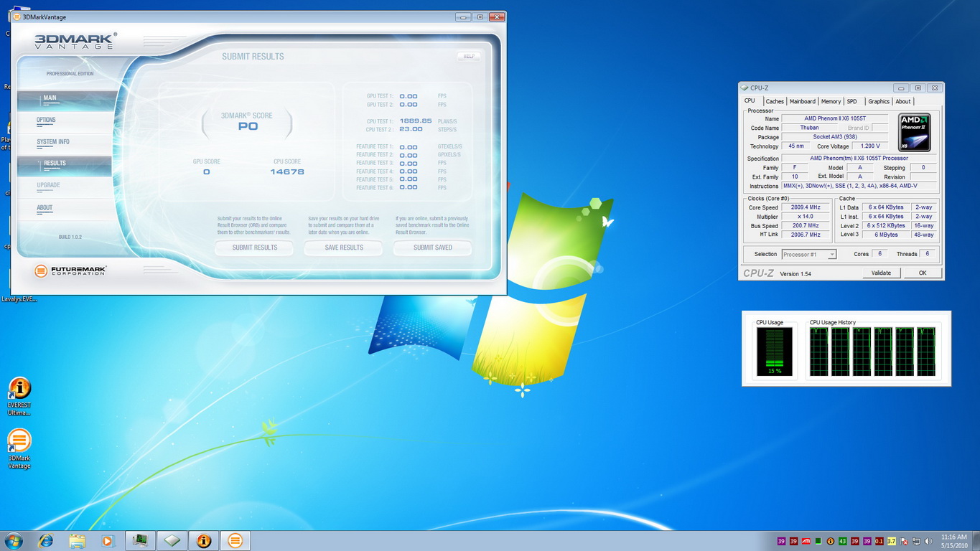Click CPU Test 2 value 23.00
980x551 pixels.
point(411,129)
